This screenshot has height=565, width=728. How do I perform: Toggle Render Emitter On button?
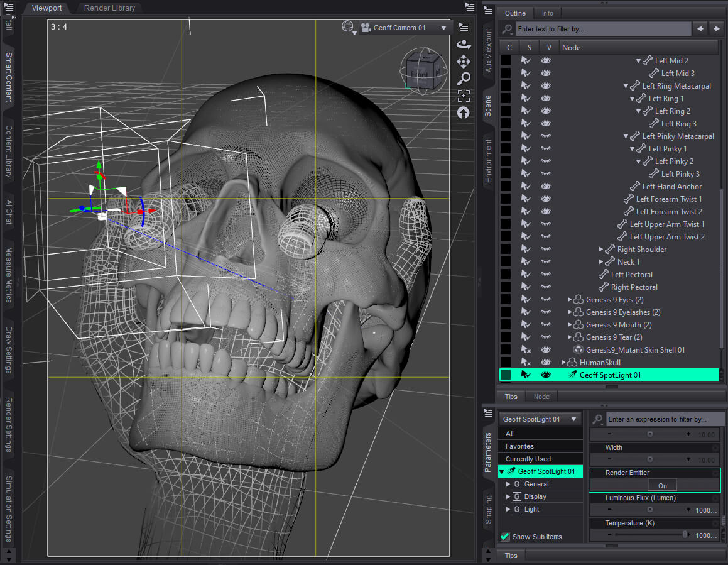tap(663, 486)
